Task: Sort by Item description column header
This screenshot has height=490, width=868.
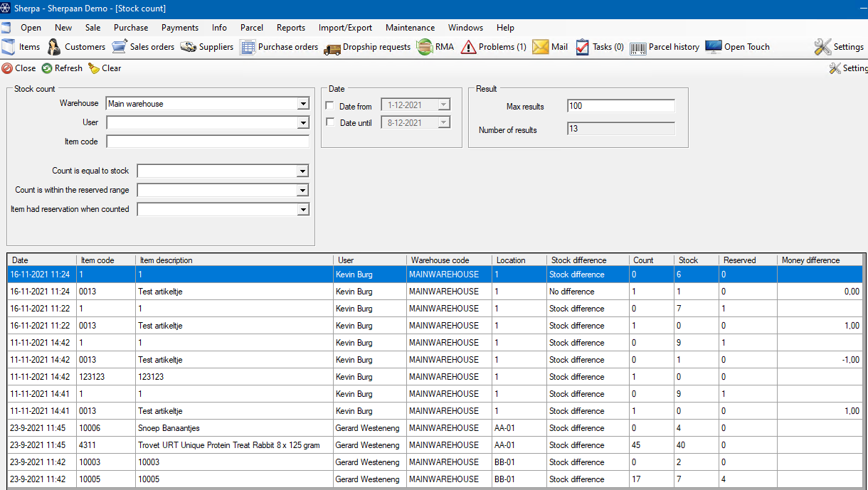Action: (234, 260)
